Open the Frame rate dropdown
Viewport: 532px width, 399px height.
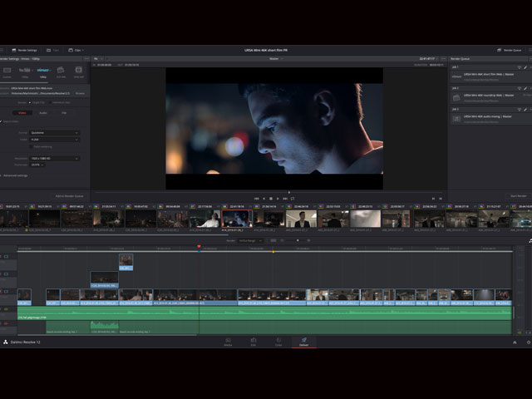click(37, 165)
